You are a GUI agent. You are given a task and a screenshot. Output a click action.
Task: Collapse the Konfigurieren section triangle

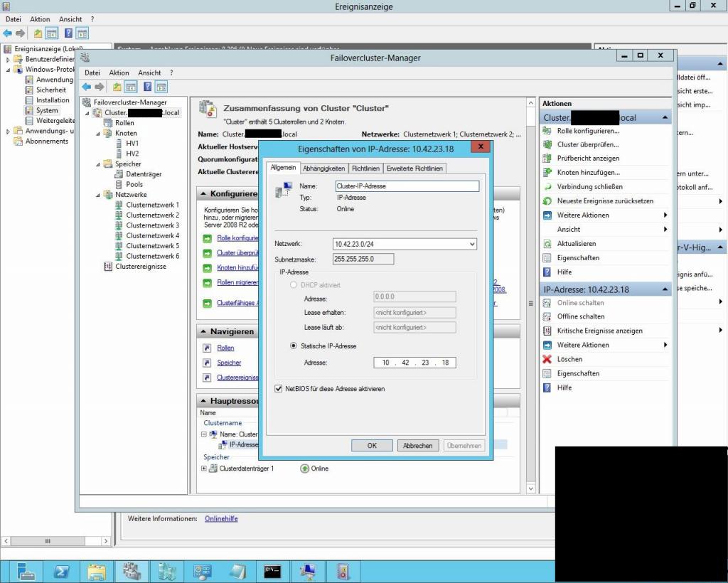click(203, 193)
